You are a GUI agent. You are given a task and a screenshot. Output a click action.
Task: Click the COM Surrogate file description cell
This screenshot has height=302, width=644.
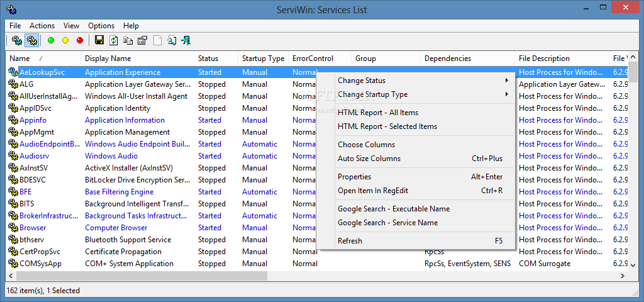545,264
